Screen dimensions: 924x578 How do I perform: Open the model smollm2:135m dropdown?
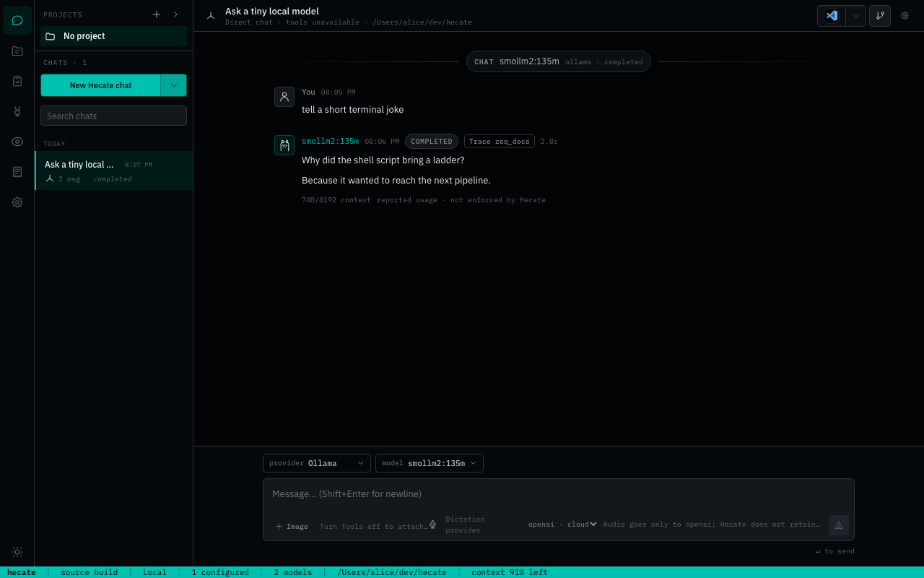(x=430, y=463)
